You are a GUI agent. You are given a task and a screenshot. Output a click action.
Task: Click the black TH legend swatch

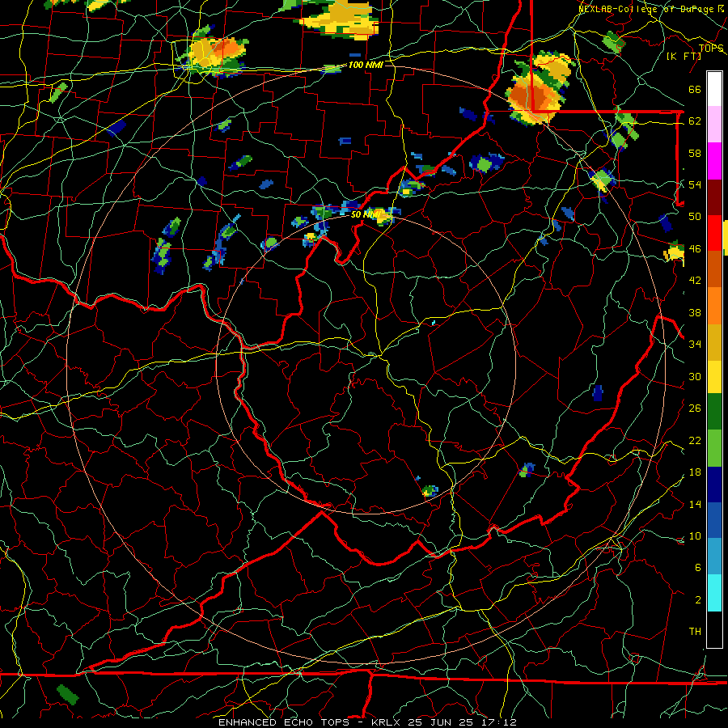point(714,629)
